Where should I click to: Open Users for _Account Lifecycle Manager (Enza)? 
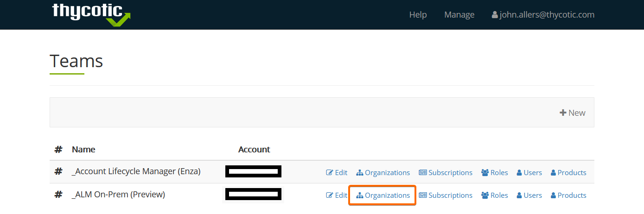click(529, 172)
